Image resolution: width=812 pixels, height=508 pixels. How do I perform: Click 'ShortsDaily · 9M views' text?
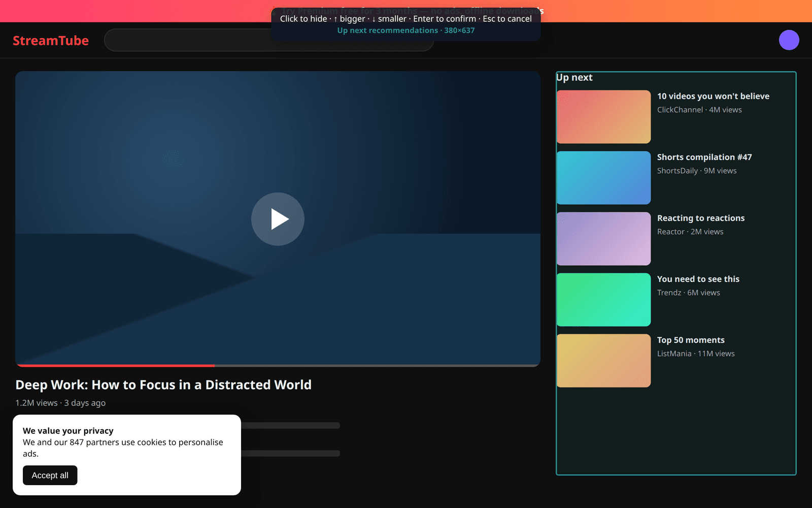(x=697, y=171)
